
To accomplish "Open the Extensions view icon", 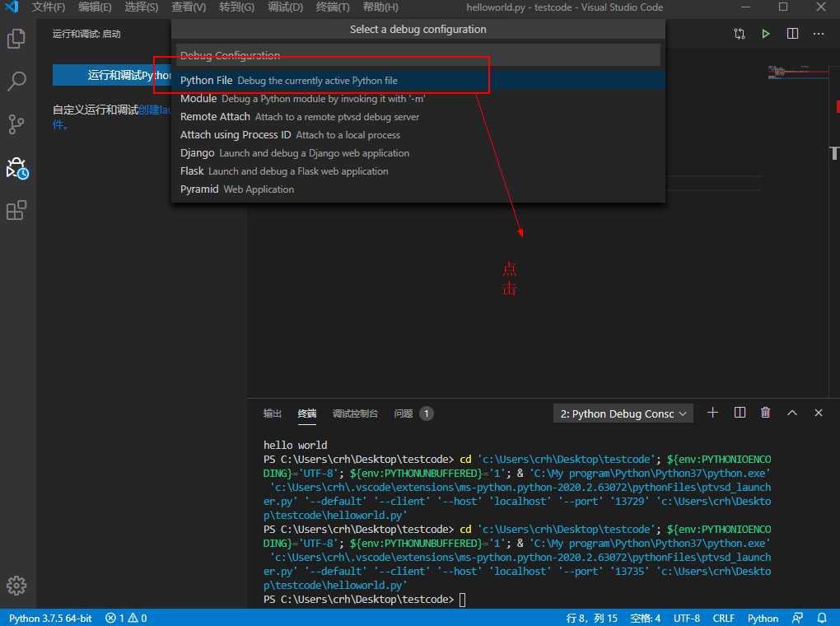I will [x=16, y=210].
